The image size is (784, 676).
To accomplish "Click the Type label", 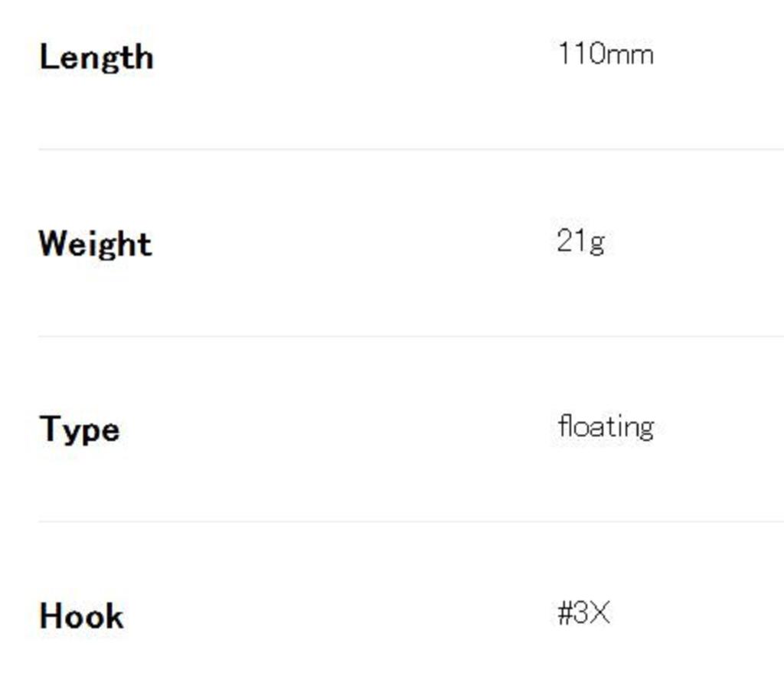I will point(79,429).
